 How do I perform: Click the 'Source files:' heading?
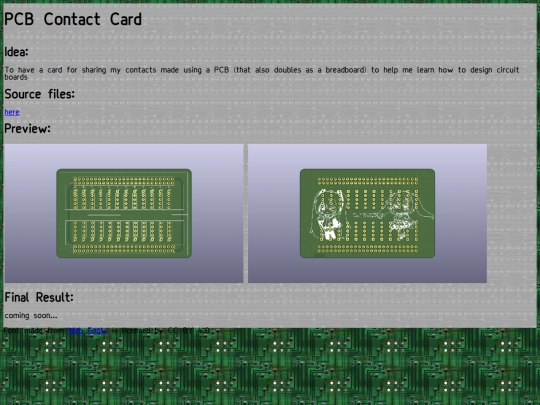tap(40, 94)
